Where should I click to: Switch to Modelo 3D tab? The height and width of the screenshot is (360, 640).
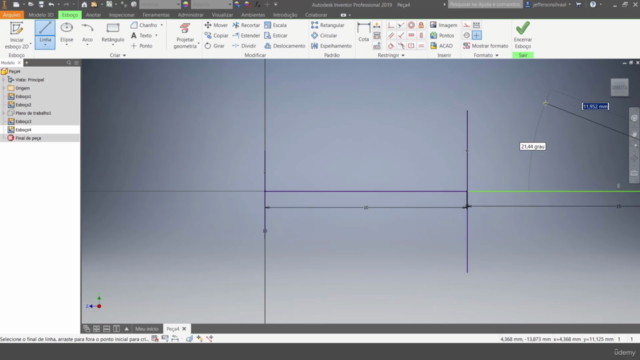41,15
